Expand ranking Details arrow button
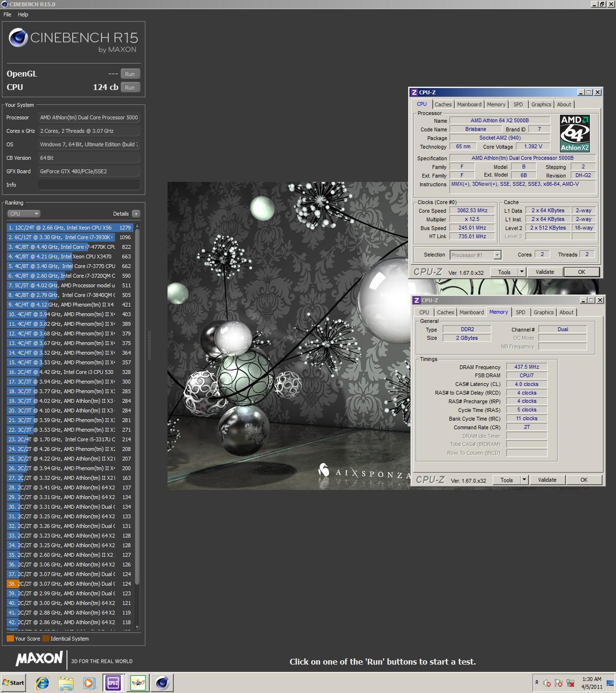Viewport: 616px width, 693px height. [x=136, y=214]
